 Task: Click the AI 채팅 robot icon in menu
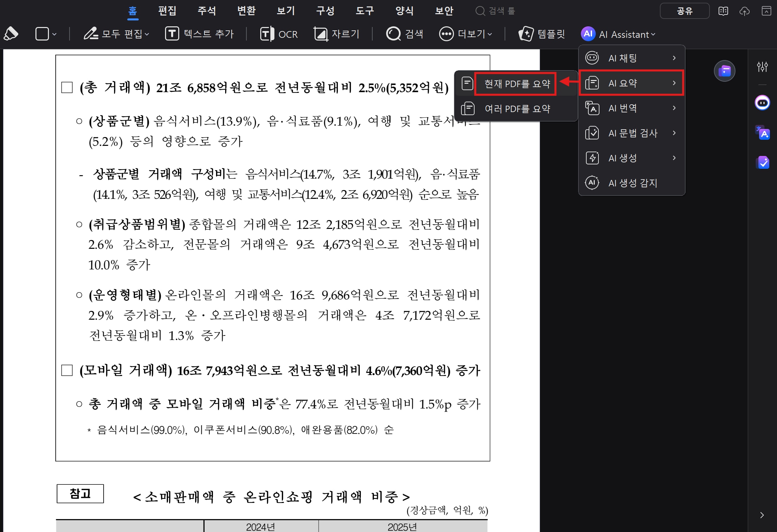click(592, 58)
